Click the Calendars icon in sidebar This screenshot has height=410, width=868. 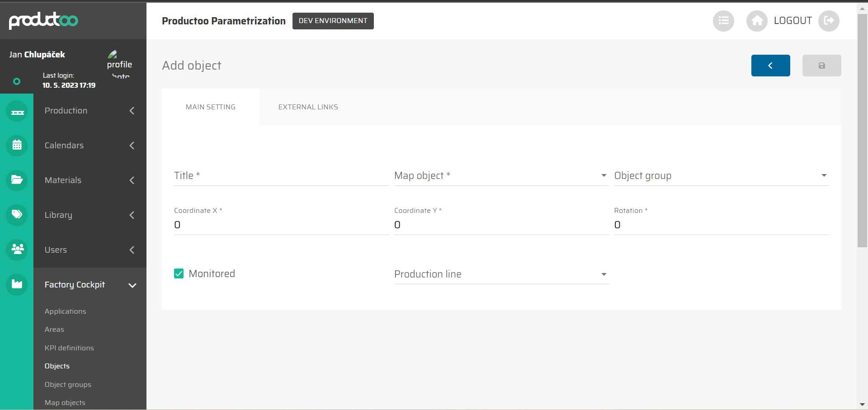click(17, 146)
